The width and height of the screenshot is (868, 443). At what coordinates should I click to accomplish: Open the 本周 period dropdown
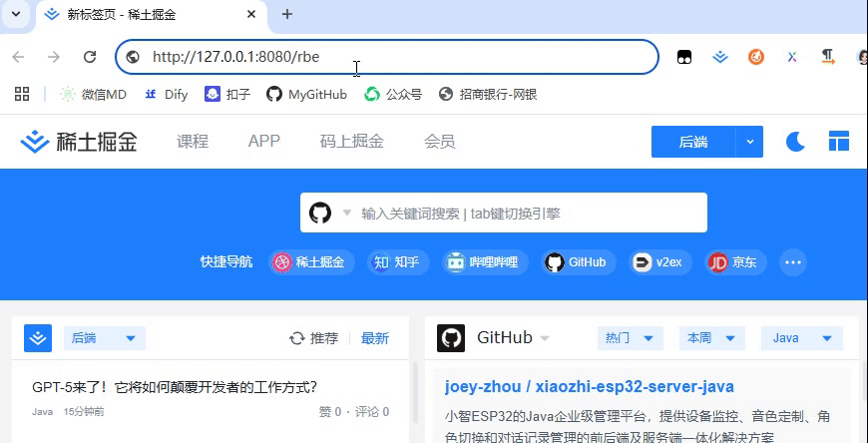712,338
